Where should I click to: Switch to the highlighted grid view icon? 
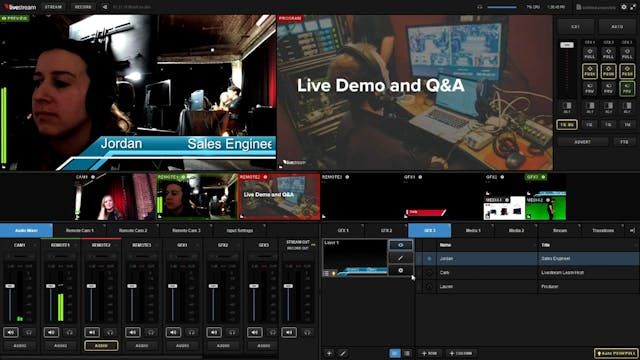click(x=394, y=353)
